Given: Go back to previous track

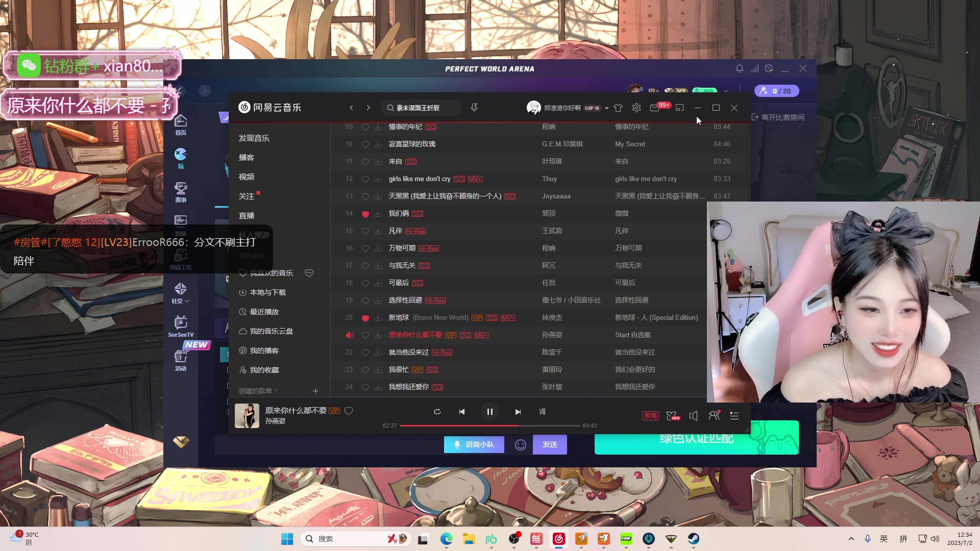Looking at the screenshot, I should tap(461, 412).
